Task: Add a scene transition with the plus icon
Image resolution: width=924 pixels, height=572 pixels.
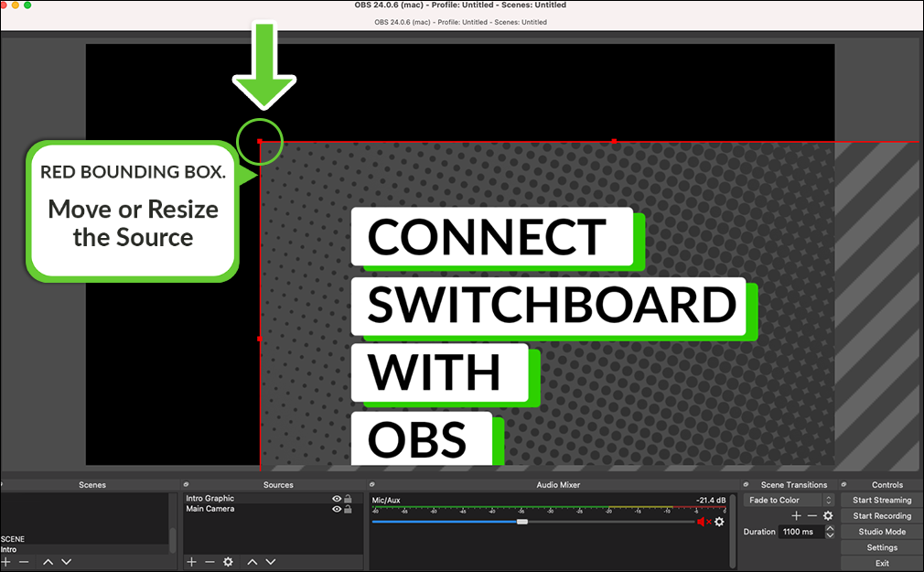Action: (796, 516)
